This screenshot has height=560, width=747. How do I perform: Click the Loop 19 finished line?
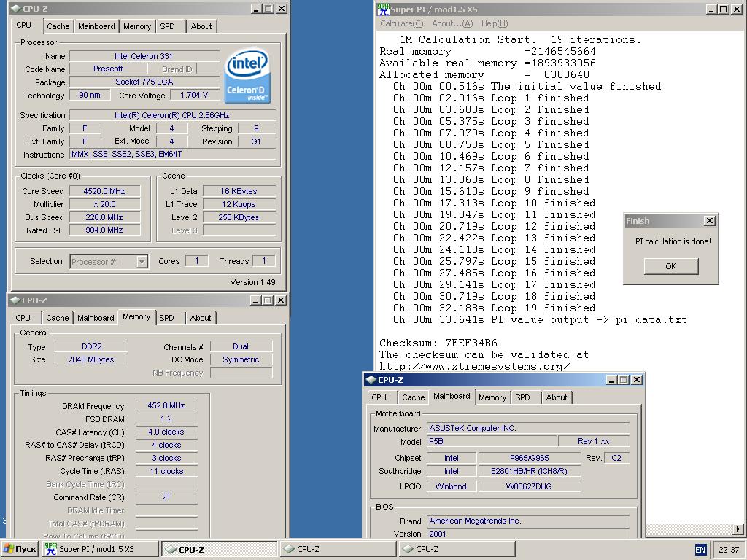tap(494, 308)
